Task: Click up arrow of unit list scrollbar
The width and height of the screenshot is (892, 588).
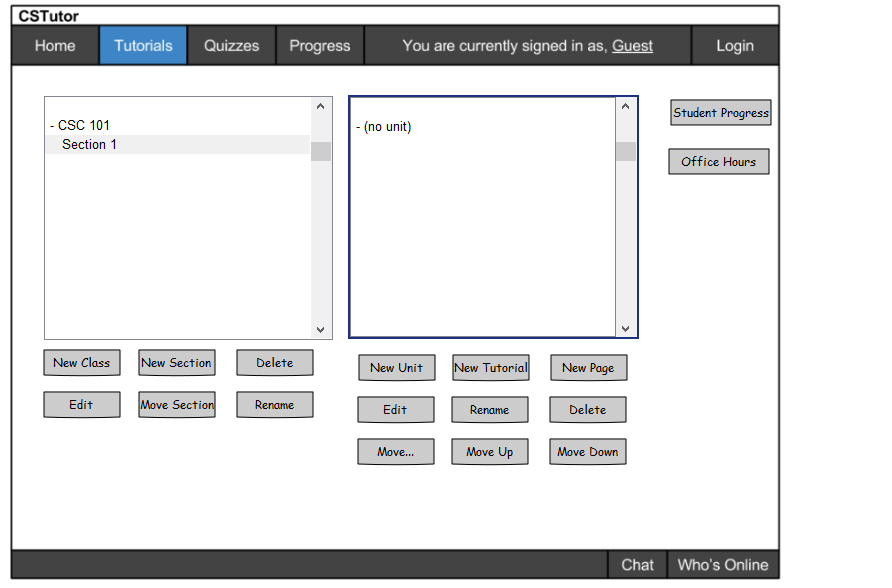Action: click(x=625, y=107)
